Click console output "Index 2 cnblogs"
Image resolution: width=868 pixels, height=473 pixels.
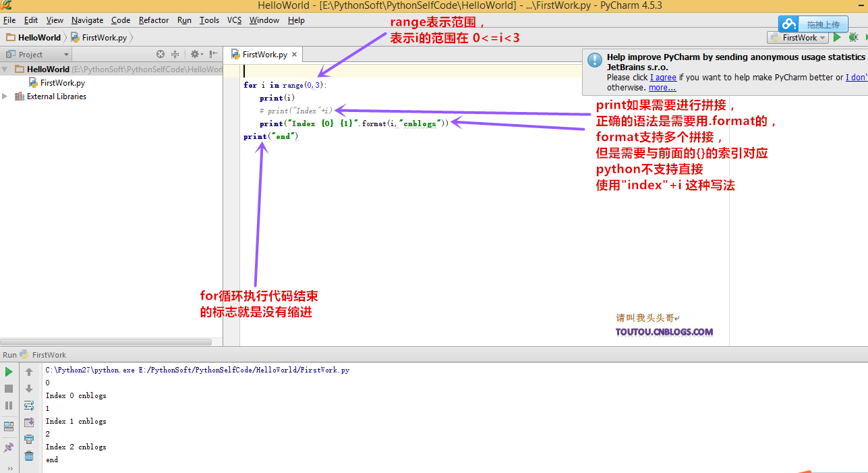76,447
